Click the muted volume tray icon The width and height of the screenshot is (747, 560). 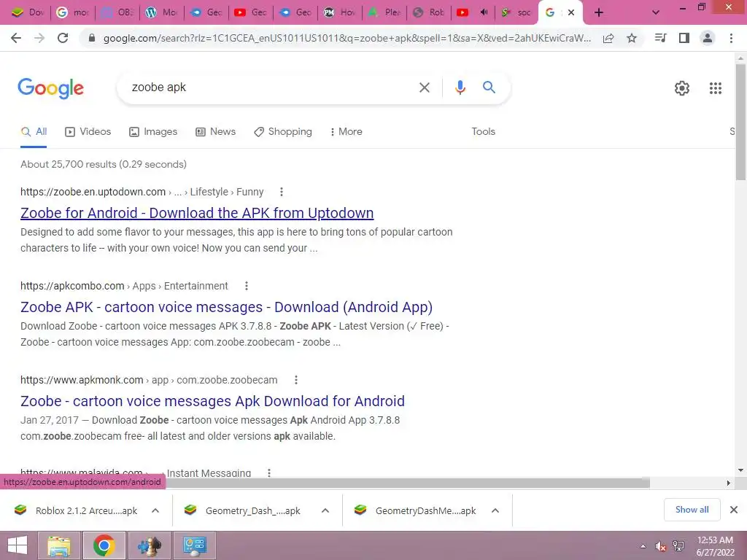pos(660,546)
